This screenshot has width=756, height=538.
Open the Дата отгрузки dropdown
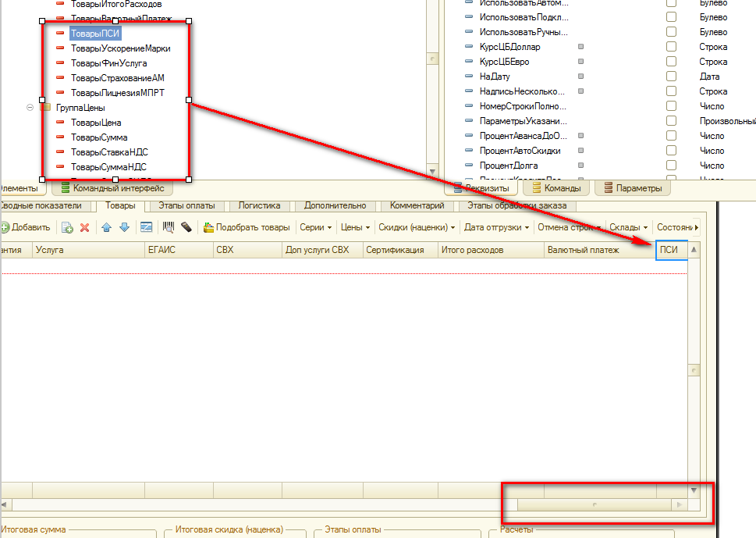(x=497, y=227)
